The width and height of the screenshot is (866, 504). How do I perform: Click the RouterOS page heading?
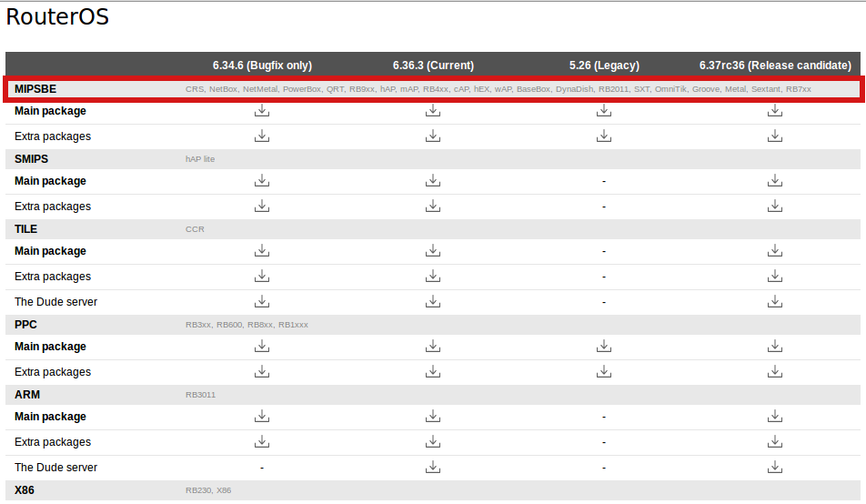[x=57, y=16]
